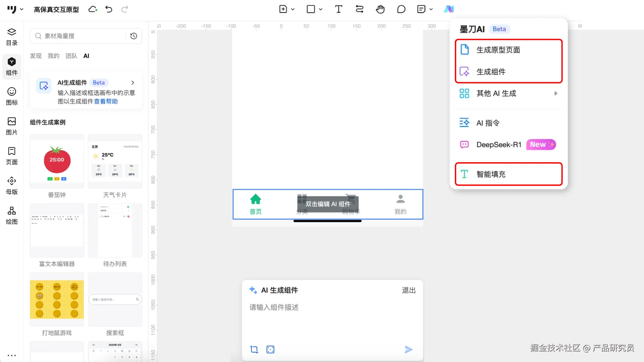Expand 其他 AI 生成 submenu arrow
644x362 pixels.
click(x=556, y=94)
